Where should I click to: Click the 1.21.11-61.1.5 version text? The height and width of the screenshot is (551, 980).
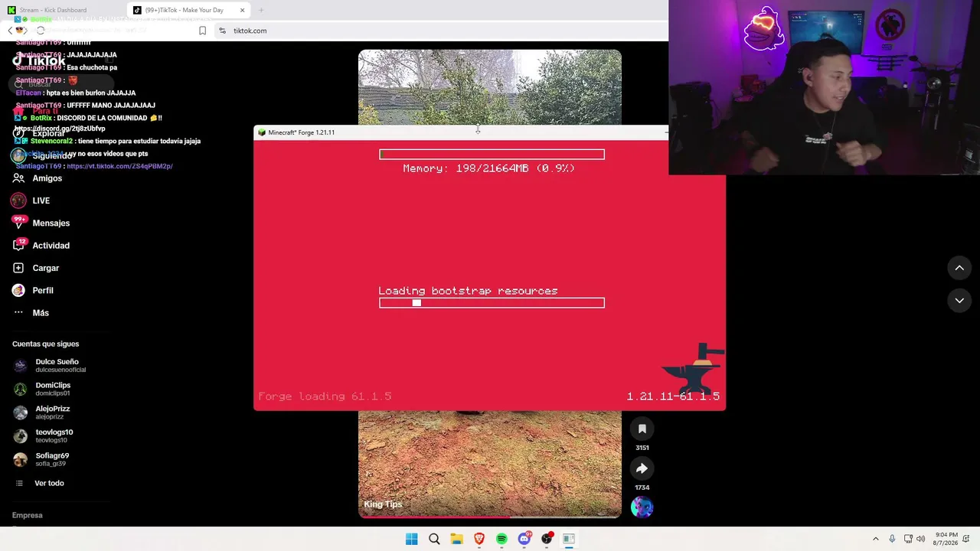point(674,396)
